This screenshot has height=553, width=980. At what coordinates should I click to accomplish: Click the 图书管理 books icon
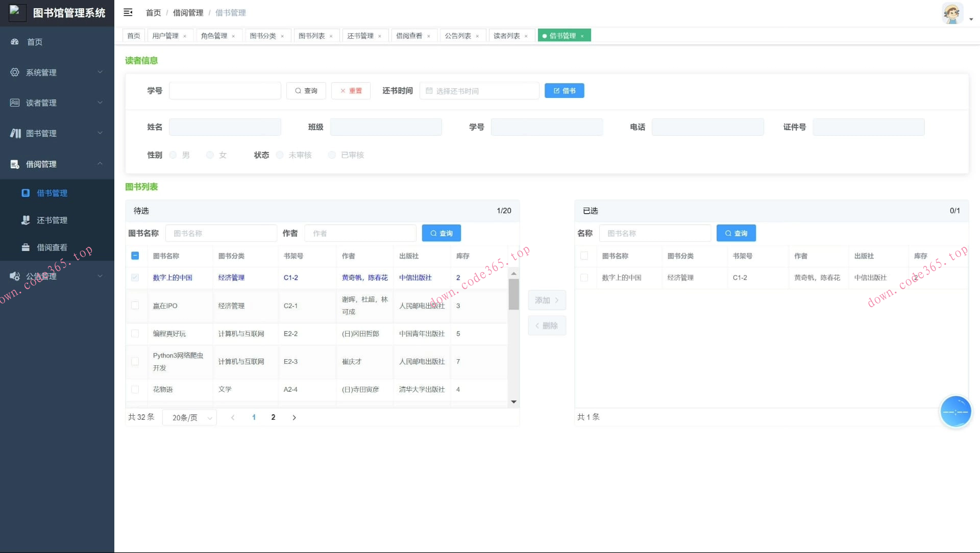tap(15, 133)
